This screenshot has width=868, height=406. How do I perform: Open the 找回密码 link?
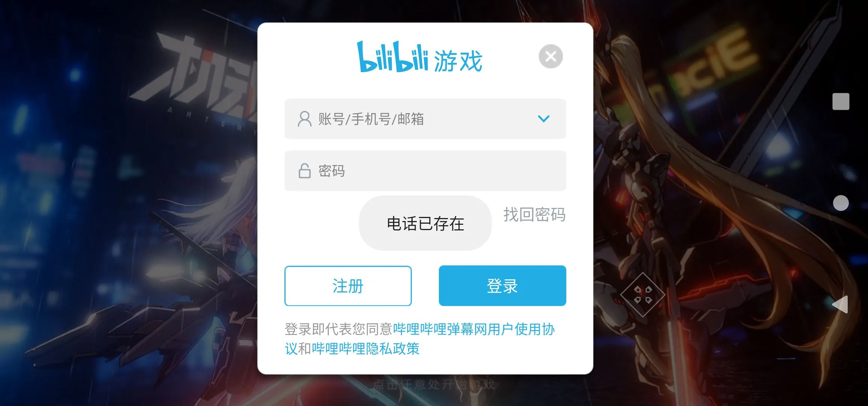click(x=534, y=215)
